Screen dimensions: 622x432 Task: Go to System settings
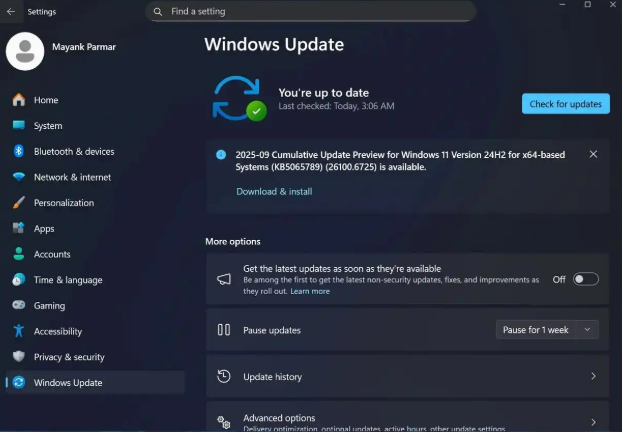[95, 125]
